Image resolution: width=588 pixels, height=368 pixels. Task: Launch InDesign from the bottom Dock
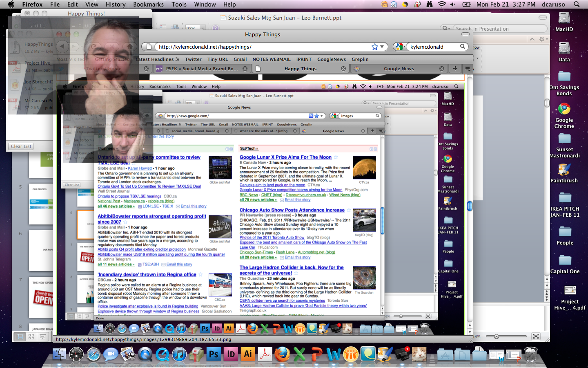tap(231, 354)
